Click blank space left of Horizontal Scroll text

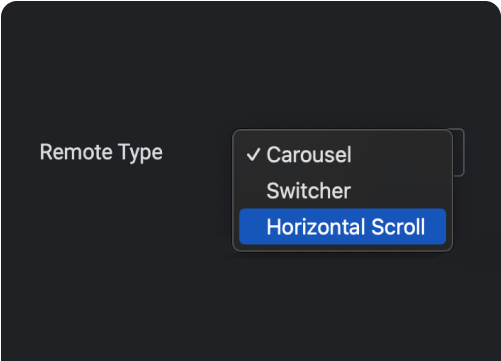(253, 227)
